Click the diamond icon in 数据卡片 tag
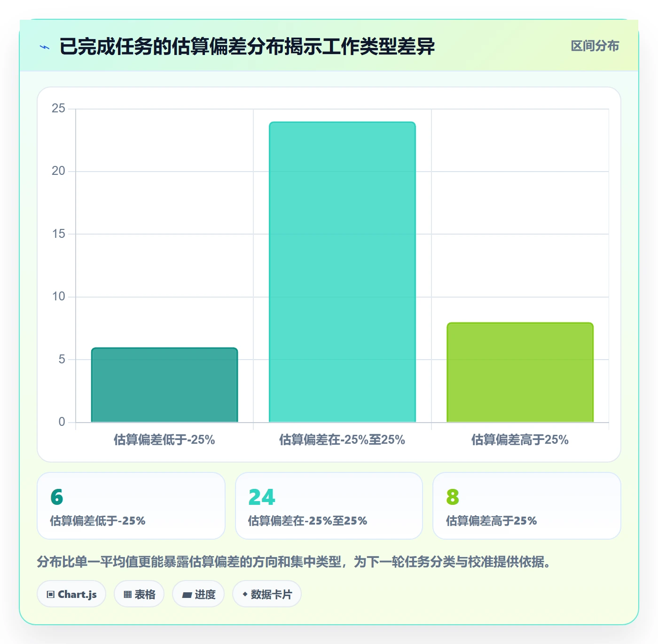658x644 pixels. (245, 594)
